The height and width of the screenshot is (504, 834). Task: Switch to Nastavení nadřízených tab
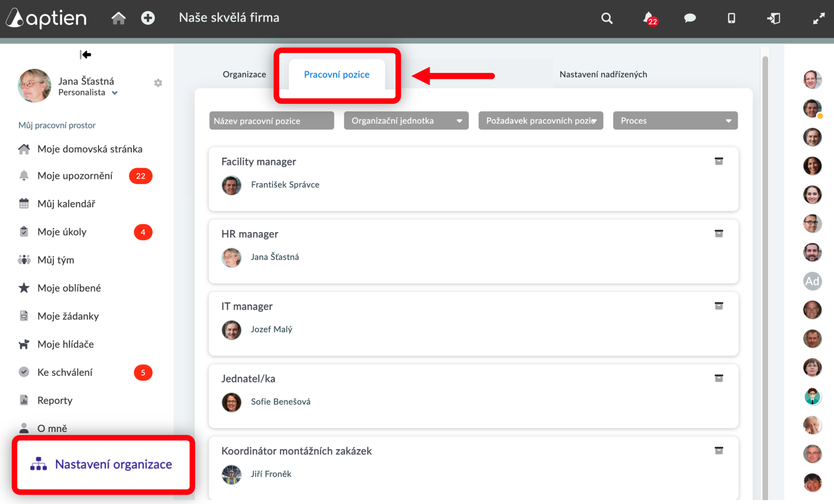click(603, 74)
